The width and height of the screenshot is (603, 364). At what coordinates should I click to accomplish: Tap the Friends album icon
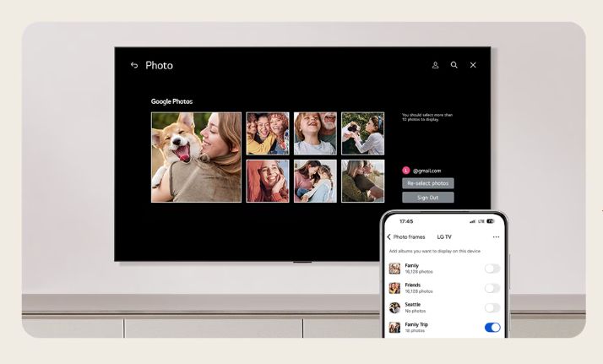pos(394,288)
